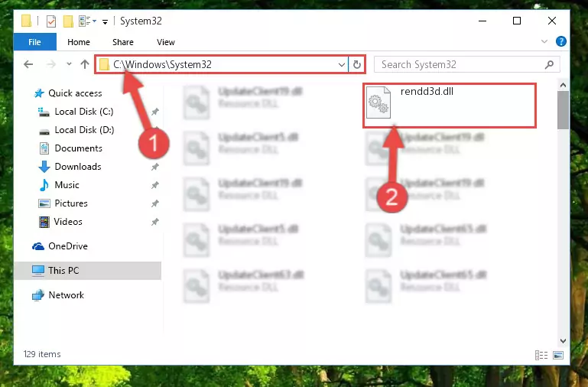Viewport: 588px width, 387px height.
Task: Click the folder icon in title bar
Action: tap(26, 21)
